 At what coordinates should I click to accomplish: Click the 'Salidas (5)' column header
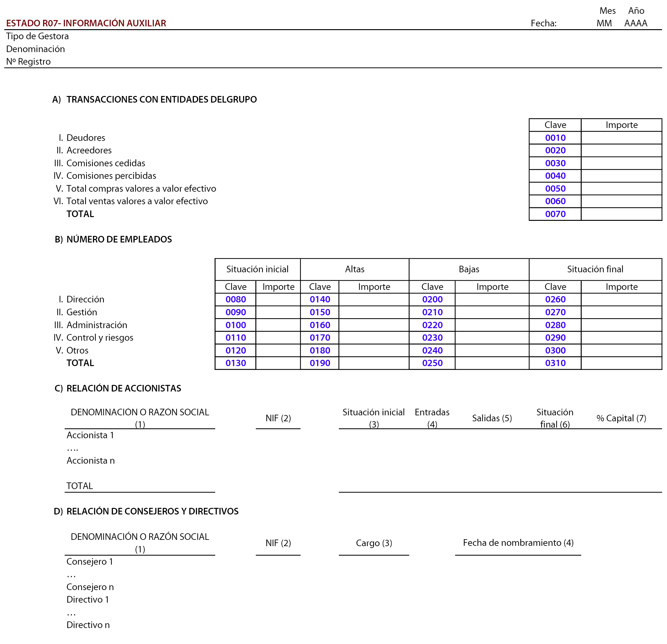tap(492, 418)
